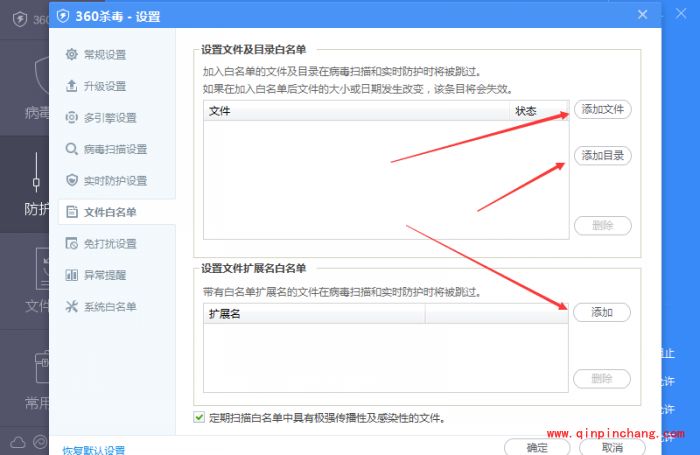The height and width of the screenshot is (455, 700).
Task: Click the 确定 button to confirm
Action: (537, 448)
